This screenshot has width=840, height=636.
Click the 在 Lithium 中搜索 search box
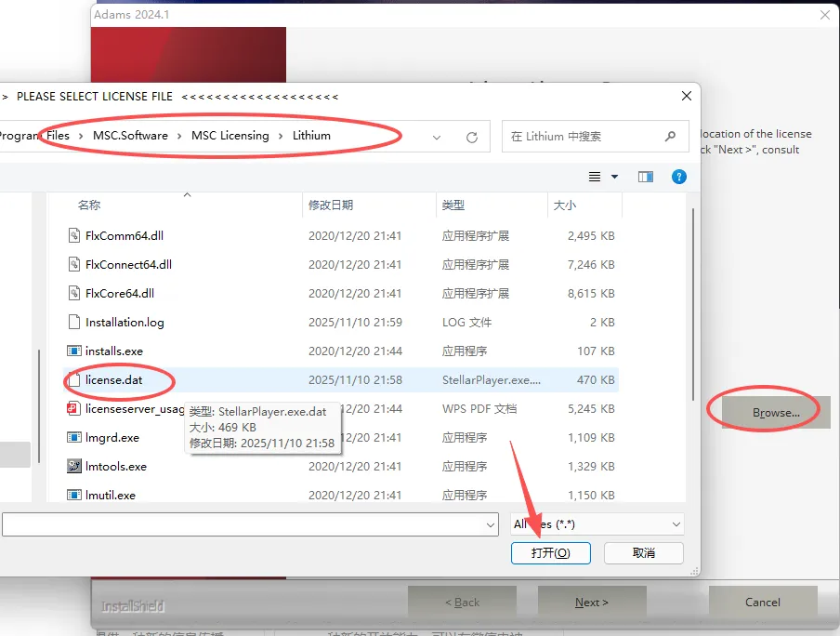[596, 137]
